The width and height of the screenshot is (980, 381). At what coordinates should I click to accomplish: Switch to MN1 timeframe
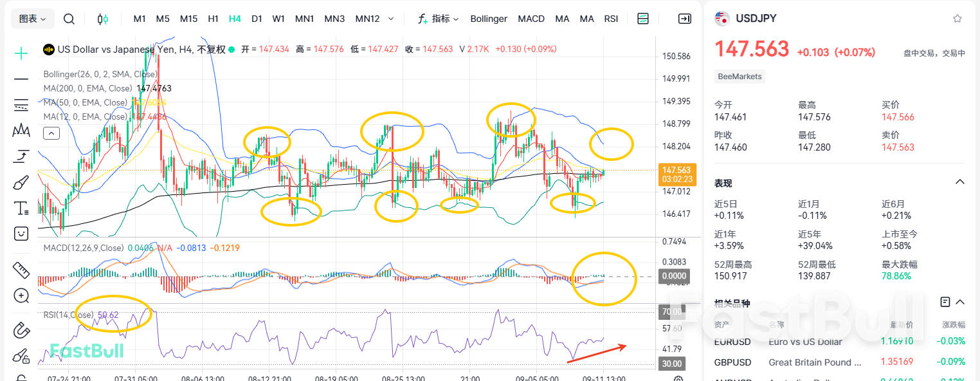click(x=305, y=19)
